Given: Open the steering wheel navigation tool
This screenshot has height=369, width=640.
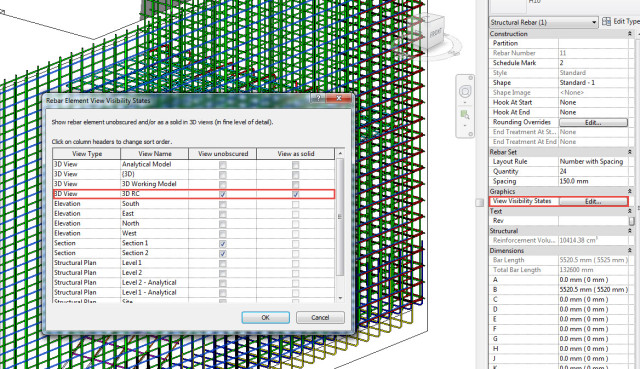Looking at the screenshot, I should click(x=465, y=91).
